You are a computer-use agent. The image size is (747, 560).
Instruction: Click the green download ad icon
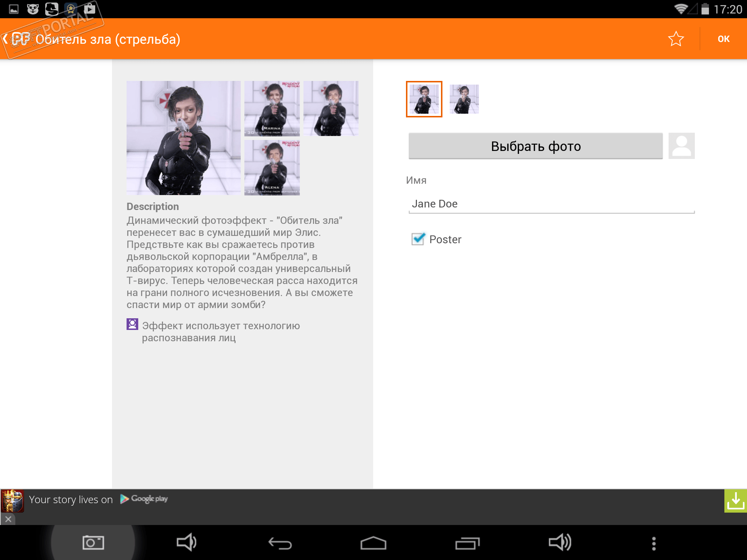[x=735, y=501]
